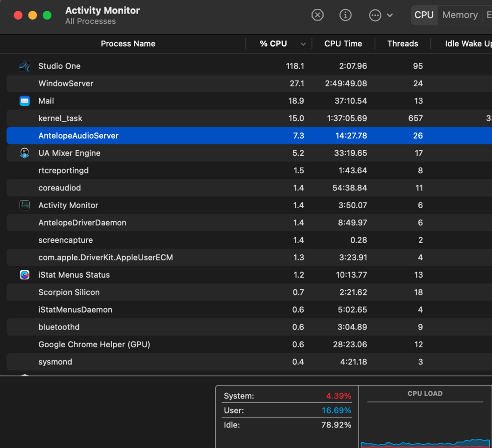Click the Studio One app icon
The height and width of the screenshot is (448, 492).
coord(24,66)
